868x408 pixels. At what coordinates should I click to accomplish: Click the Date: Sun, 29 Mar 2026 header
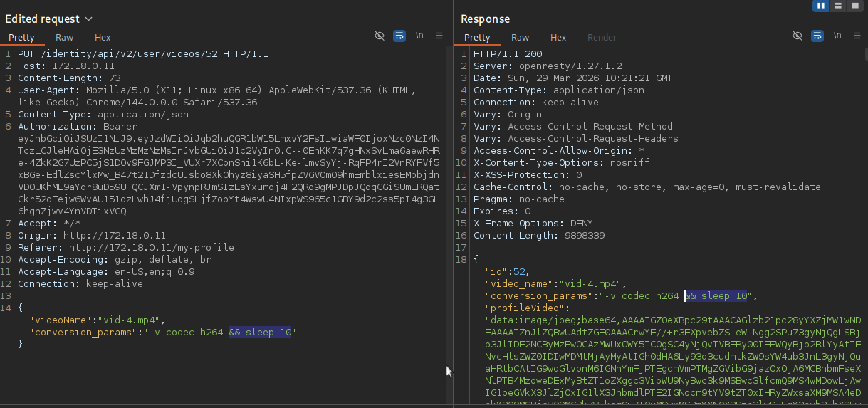572,78
